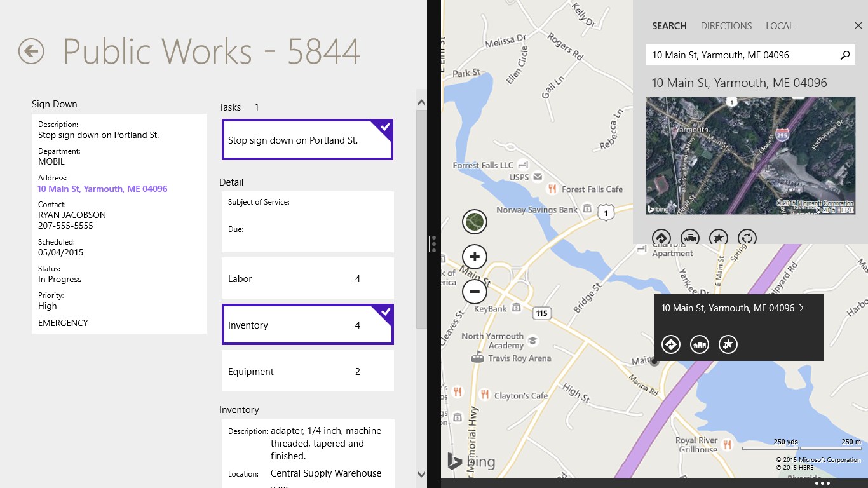The image size is (868, 488).
Task: Open nearby places for 10 Main St
Action: click(699, 344)
